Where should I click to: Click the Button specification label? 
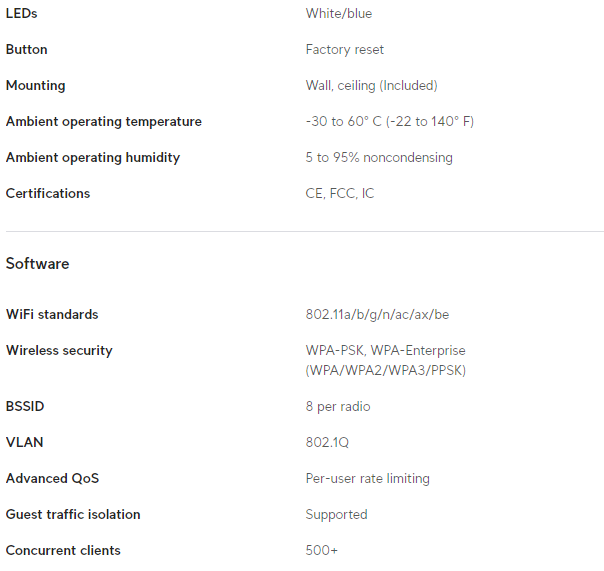tap(27, 50)
